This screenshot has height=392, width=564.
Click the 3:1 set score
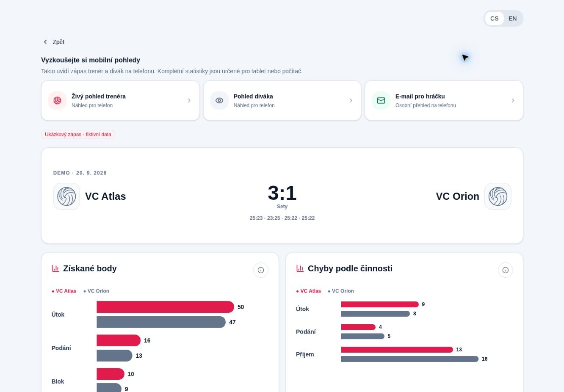coord(282,193)
